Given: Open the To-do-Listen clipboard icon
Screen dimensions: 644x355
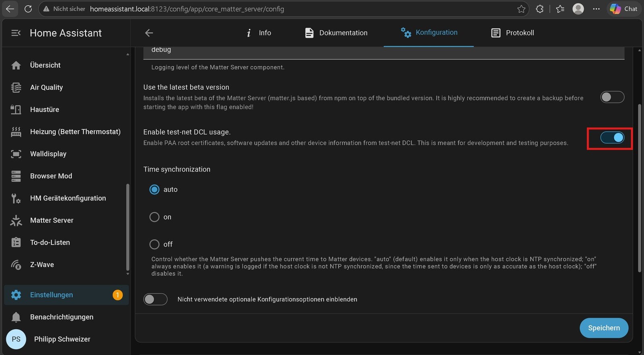Looking at the screenshot, I should tap(16, 242).
